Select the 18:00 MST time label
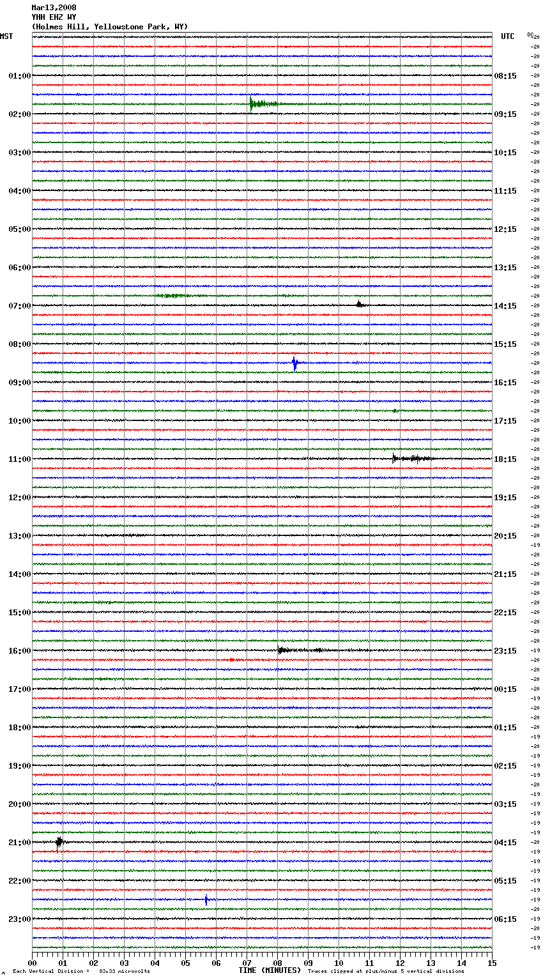Viewport: 543px width, 980px height. [x=19, y=728]
